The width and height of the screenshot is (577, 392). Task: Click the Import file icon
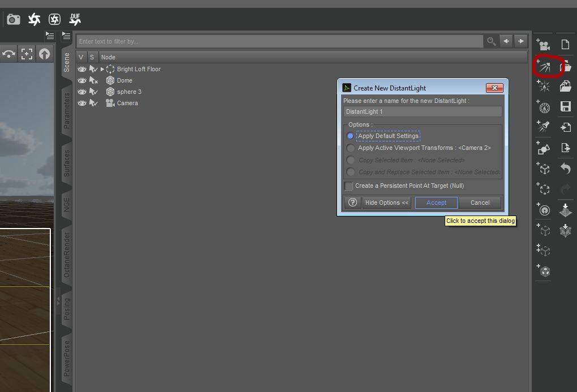[565, 127]
